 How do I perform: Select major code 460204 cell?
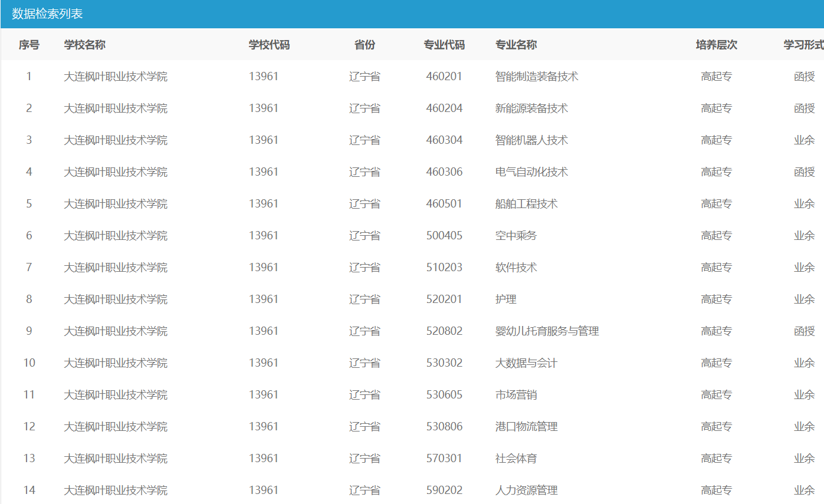444,108
